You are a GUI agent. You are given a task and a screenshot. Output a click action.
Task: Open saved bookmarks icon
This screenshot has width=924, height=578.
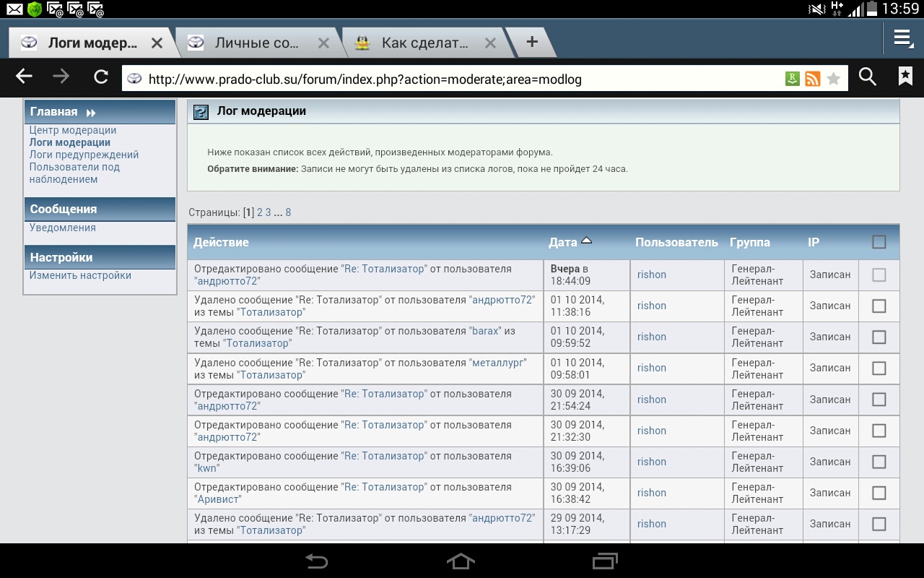pos(905,77)
